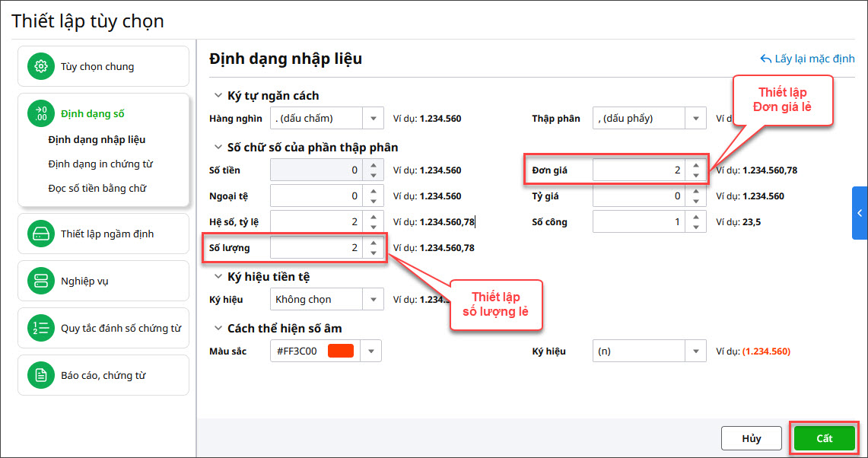The width and height of the screenshot is (868, 458).
Task: Click the green Cất save button
Action: (825, 439)
